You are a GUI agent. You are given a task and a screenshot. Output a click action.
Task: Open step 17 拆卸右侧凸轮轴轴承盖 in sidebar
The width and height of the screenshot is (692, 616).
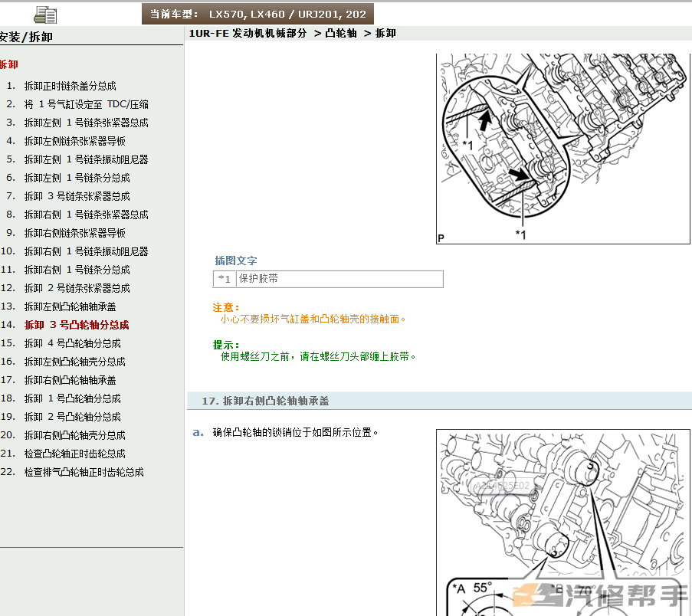coord(71,380)
